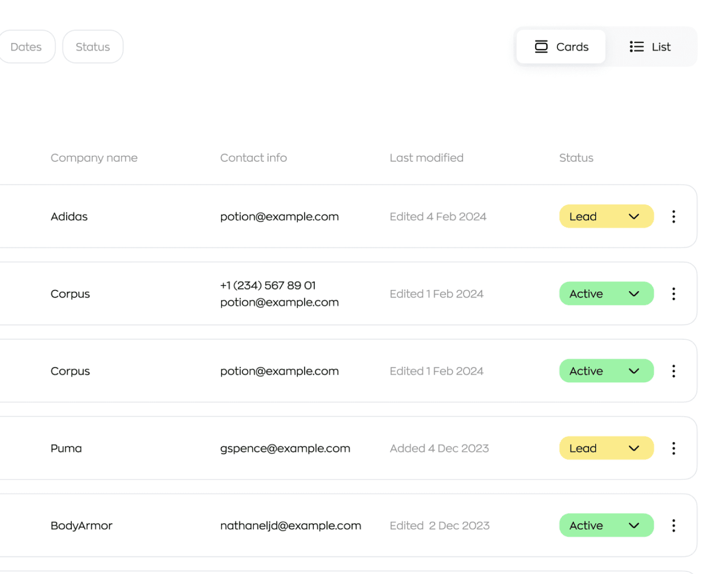
Task: Open the three-dot menu for Adidas
Action: coord(674,216)
